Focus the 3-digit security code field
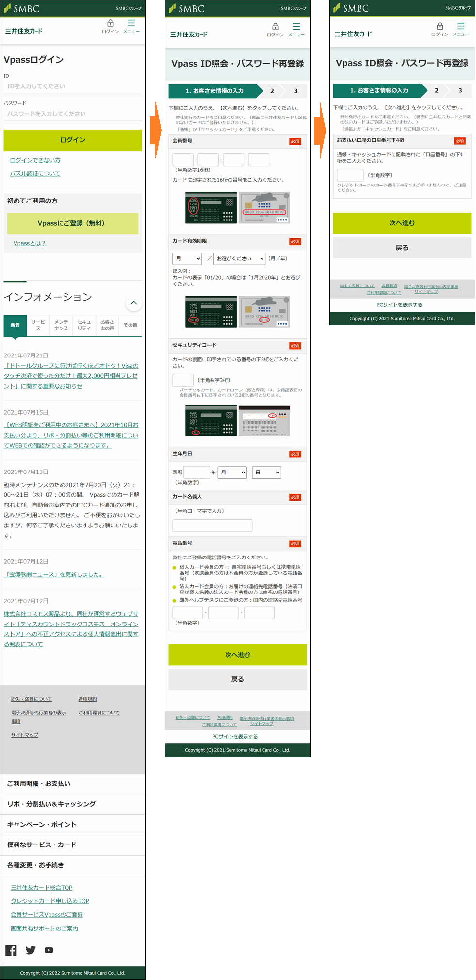This screenshot has width=476, height=980. coord(183,380)
